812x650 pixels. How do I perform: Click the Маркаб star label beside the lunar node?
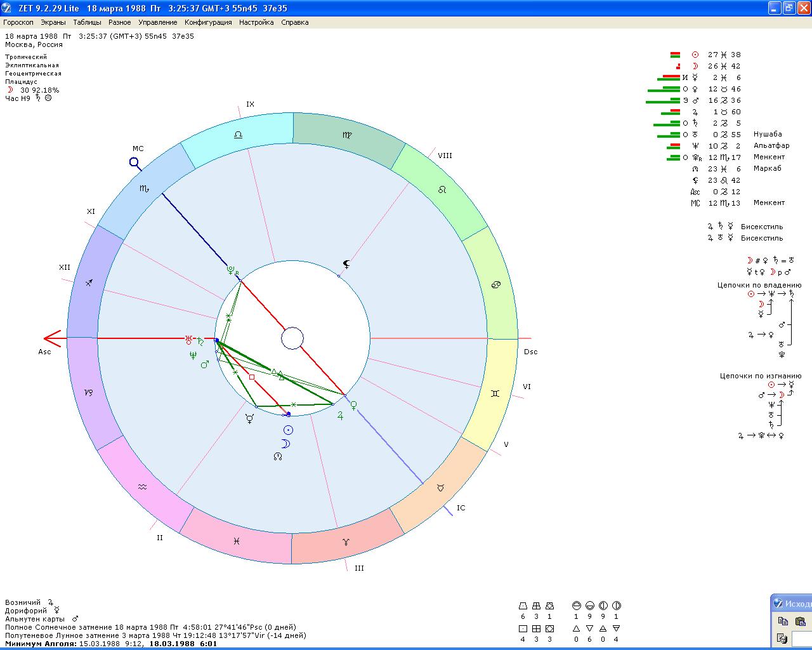pos(768,169)
